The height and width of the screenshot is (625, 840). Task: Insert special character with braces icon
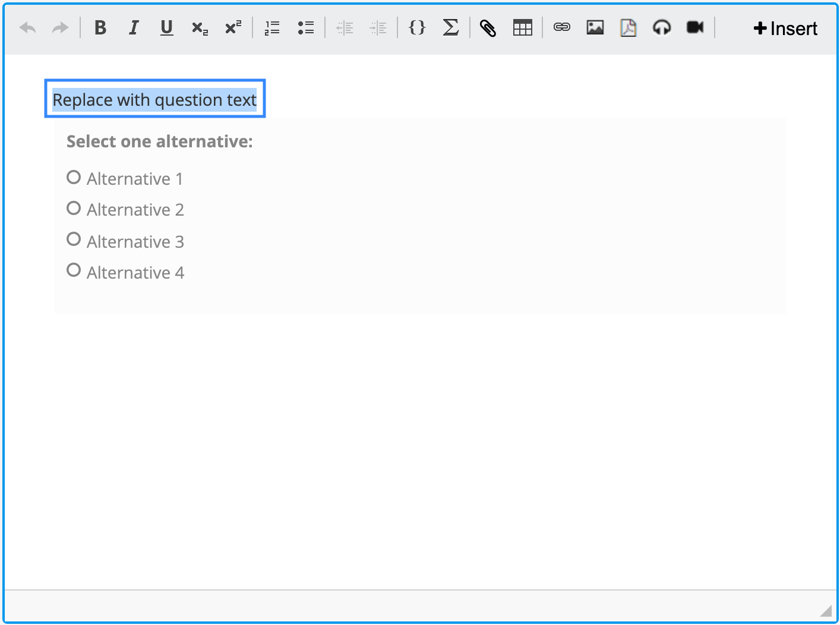[418, 28]
